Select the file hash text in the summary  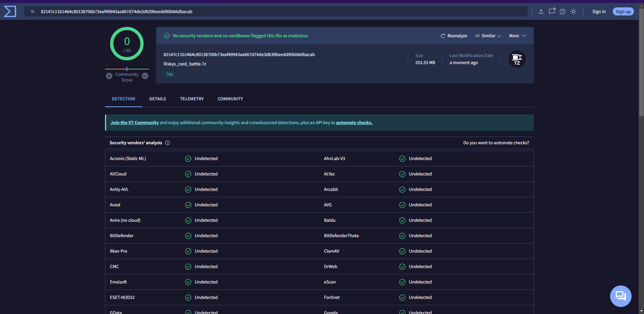239,55
